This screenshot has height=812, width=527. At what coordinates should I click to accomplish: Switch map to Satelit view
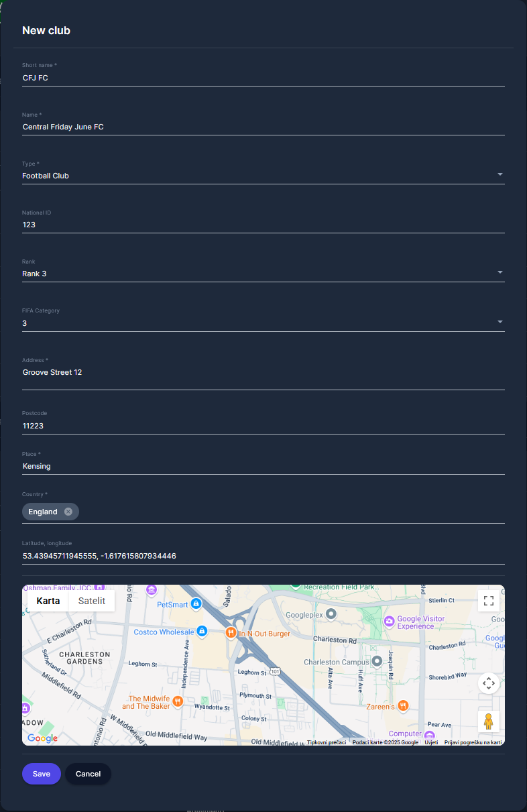point(92,601)
